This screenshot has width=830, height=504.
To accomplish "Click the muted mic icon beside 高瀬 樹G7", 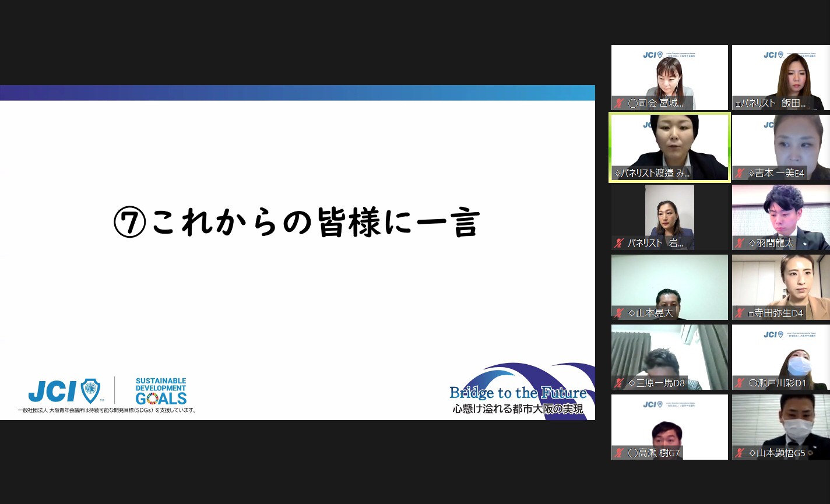I will click(619, 453).
